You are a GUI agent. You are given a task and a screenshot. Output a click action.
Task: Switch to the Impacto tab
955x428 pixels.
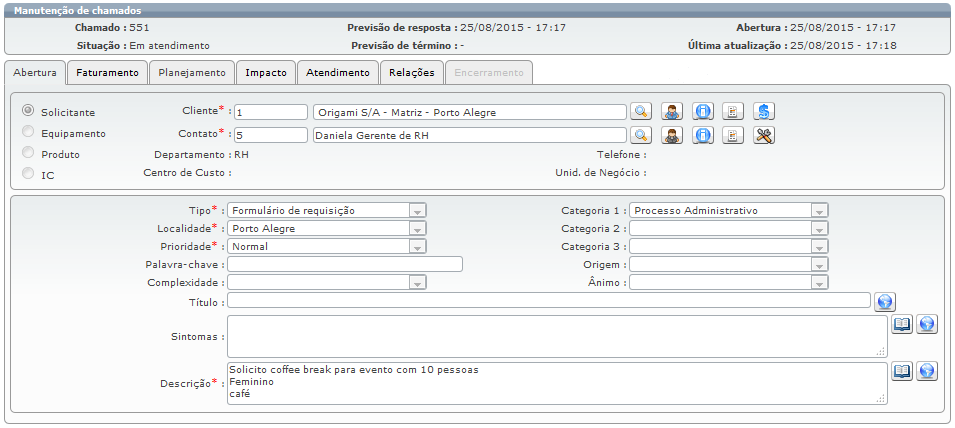(x=266, y=72)
